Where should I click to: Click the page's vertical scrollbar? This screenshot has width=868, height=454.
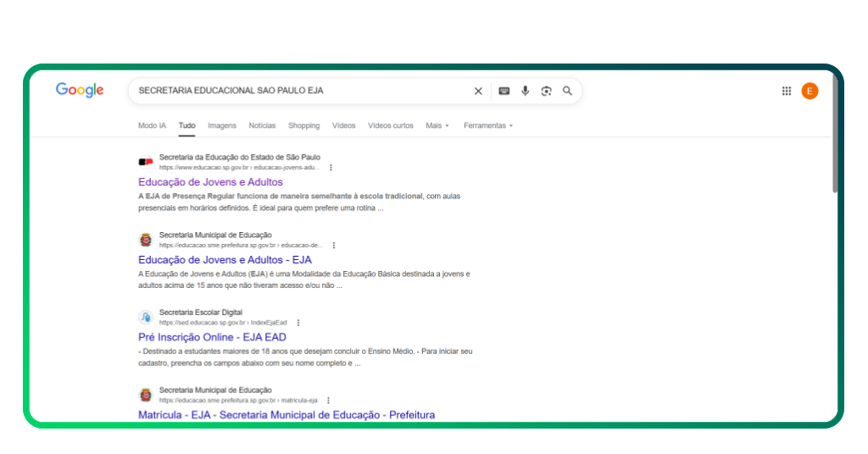tap(835, 136)
